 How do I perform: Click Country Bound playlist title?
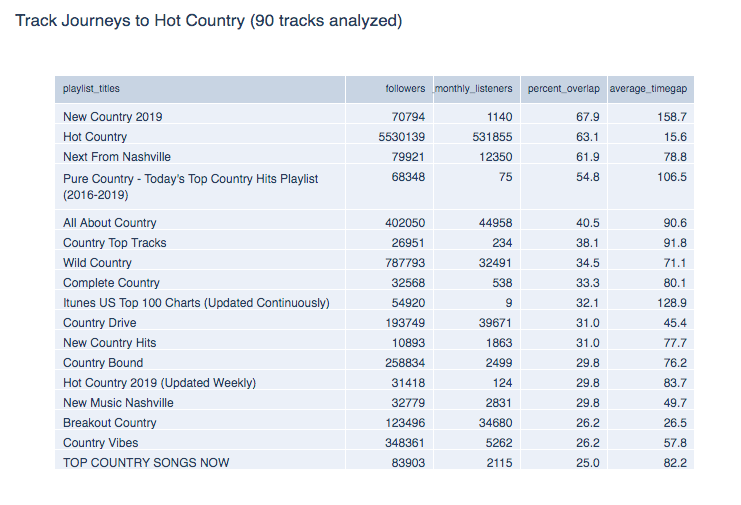point(103,362)
